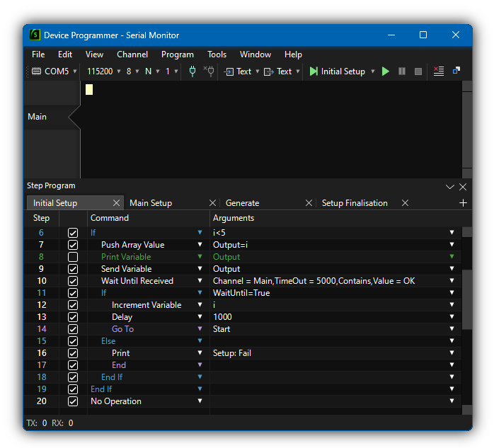Click the connect plug icon

[193, 71]
